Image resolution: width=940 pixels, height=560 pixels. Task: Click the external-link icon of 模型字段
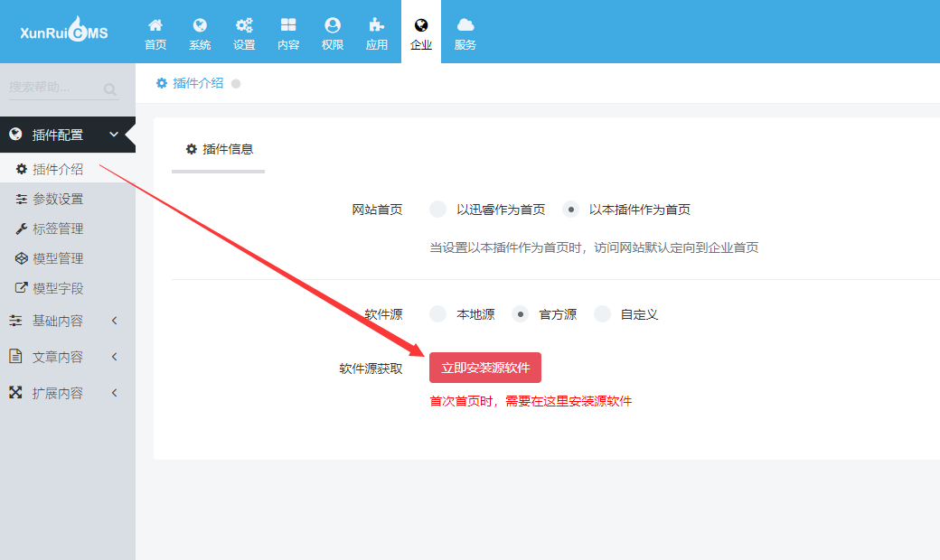22,288
